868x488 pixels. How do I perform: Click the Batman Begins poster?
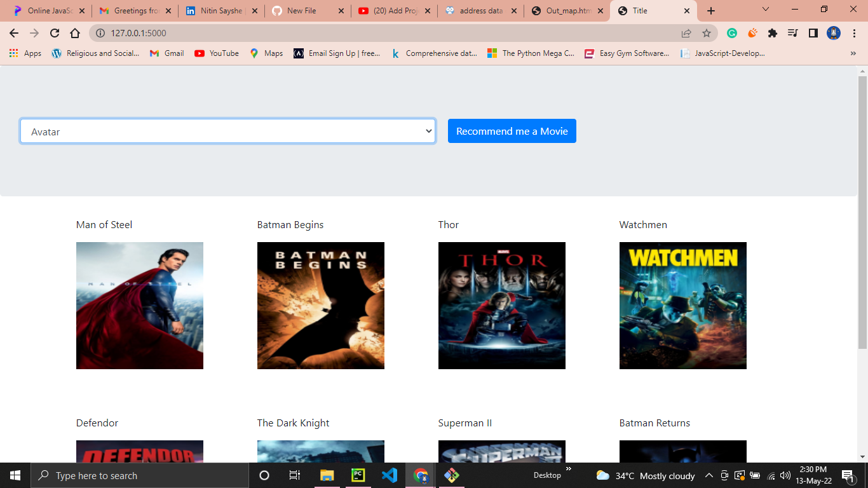321,306
